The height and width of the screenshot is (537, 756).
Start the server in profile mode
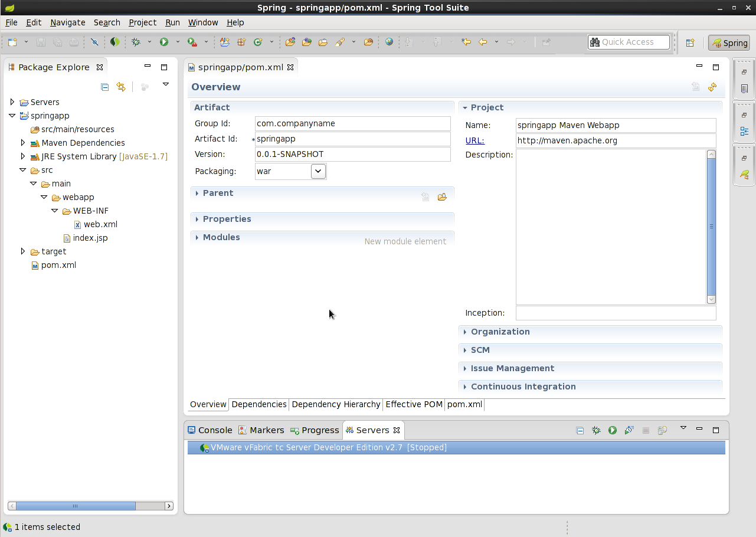tap(629, 430)
